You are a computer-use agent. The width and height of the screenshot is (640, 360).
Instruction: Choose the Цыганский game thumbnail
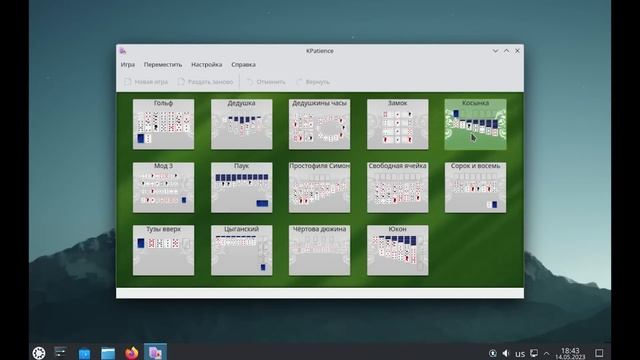pyautogui.click(x=242, y=250)
